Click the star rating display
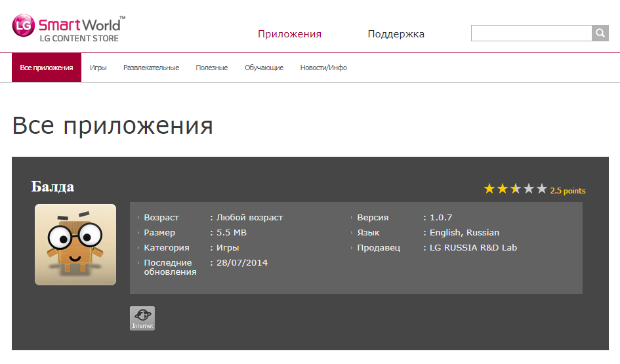Image resolution: width=620 pixels, height=364 pixels. tap(515, 189)
